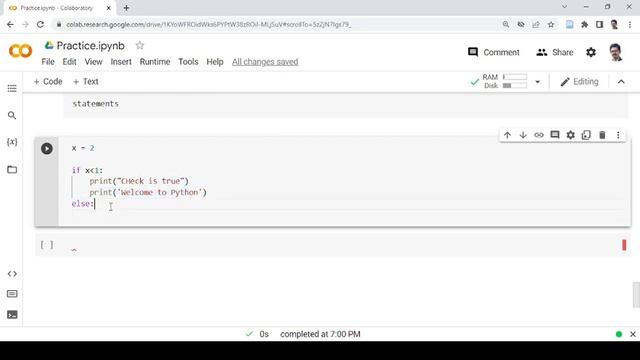Screen dimensions: 640x360
Task: Open code snippets icon in sidebar
Action: pos(12,274)
